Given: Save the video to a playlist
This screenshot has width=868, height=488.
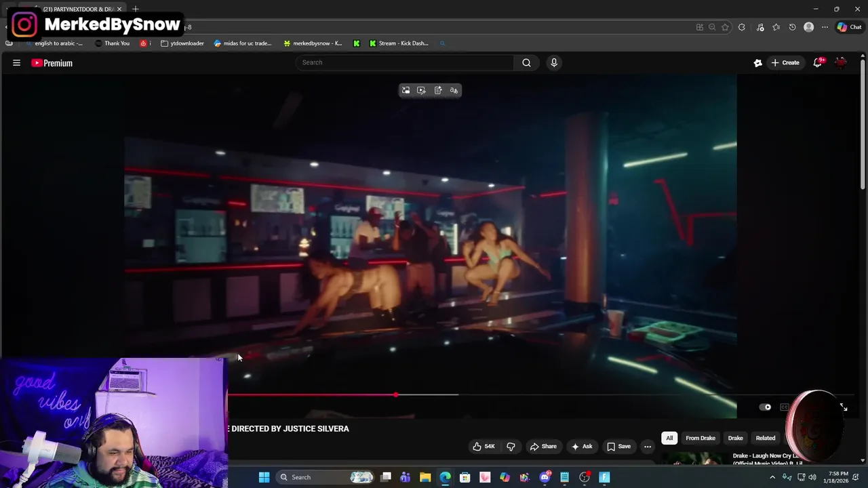Looking at the screenshot, I should click(x=618, y=447).
